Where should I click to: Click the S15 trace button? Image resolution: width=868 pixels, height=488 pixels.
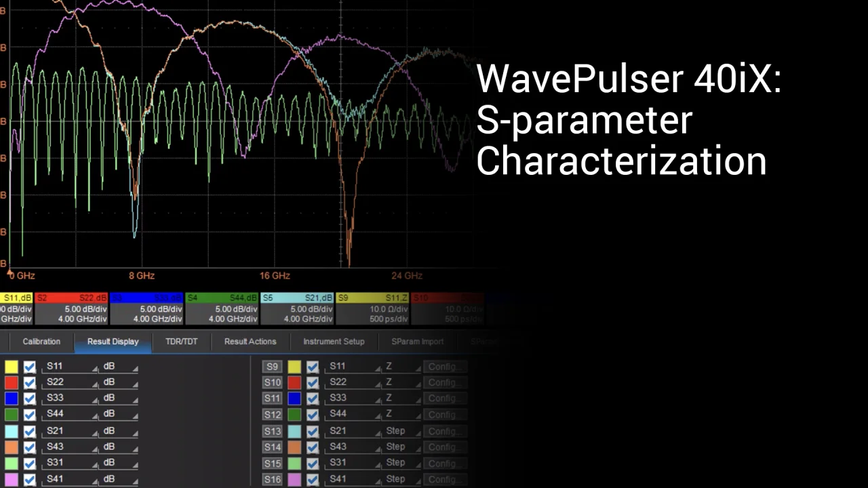(272, 464)
